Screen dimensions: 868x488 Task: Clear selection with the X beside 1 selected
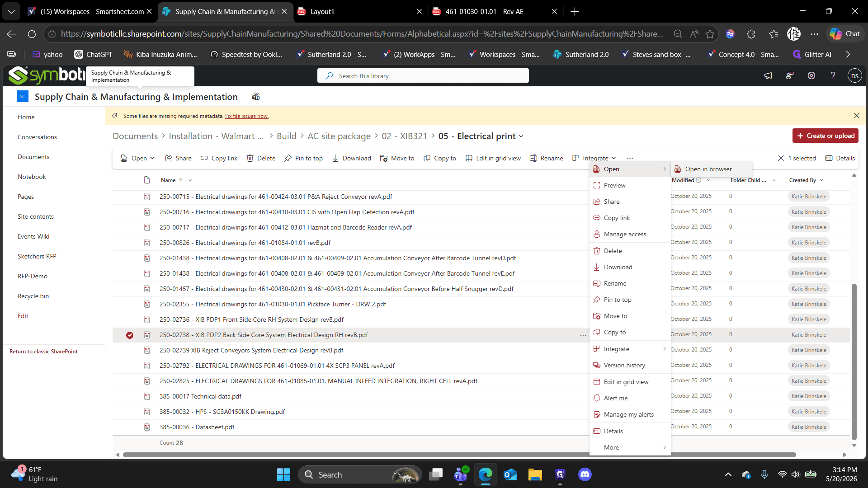click(x=781, y=158)
